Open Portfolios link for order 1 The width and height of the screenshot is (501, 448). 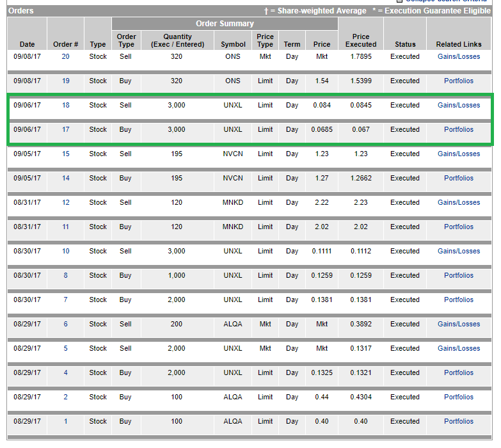coord(458,421)
